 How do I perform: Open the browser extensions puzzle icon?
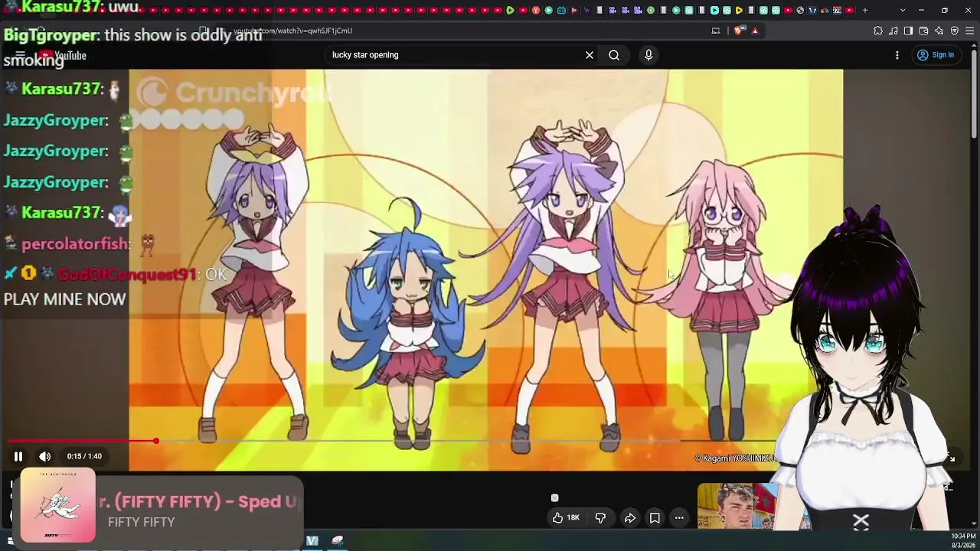(878, 31)
